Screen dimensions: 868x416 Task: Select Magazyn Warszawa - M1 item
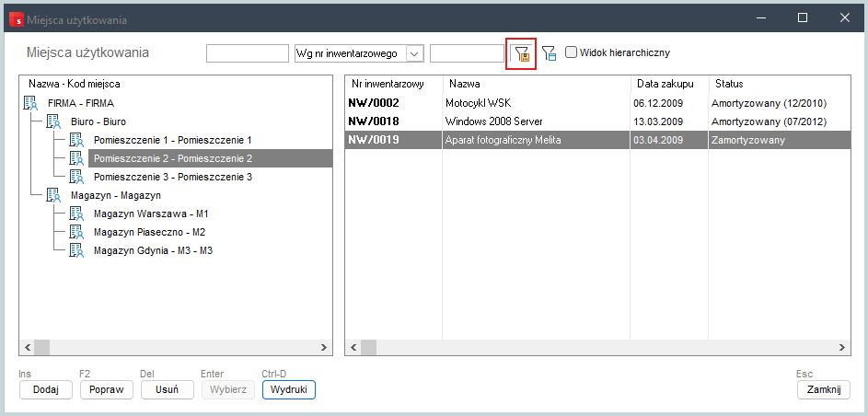151,214
